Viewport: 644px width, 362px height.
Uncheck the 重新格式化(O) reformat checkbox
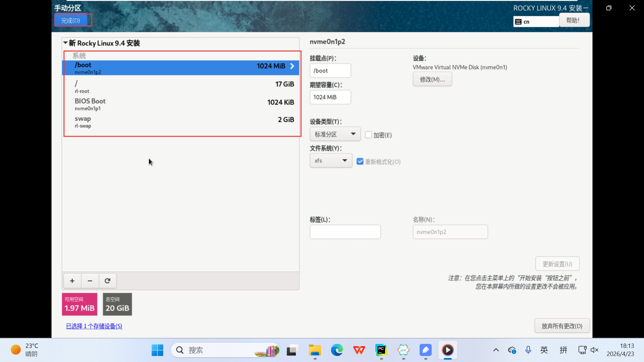click(x=360, y=162)
